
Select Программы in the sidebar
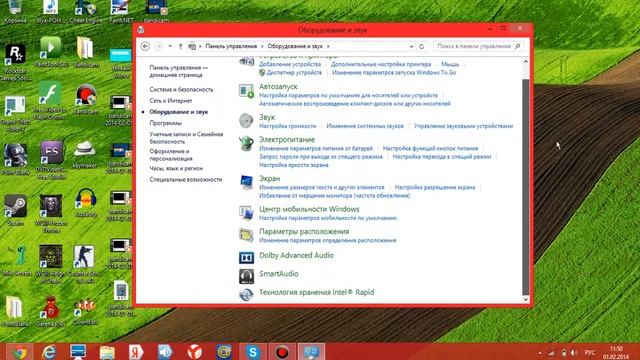point(165,123)
